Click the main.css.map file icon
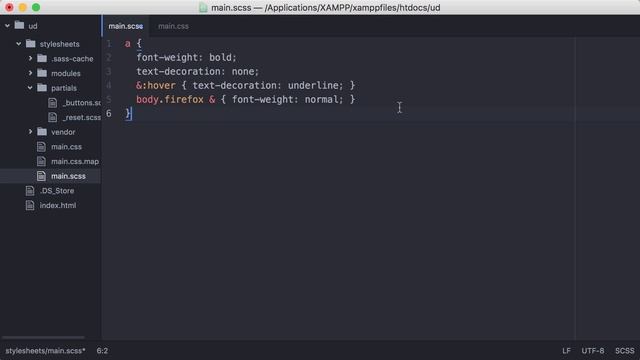 point(41,161)
